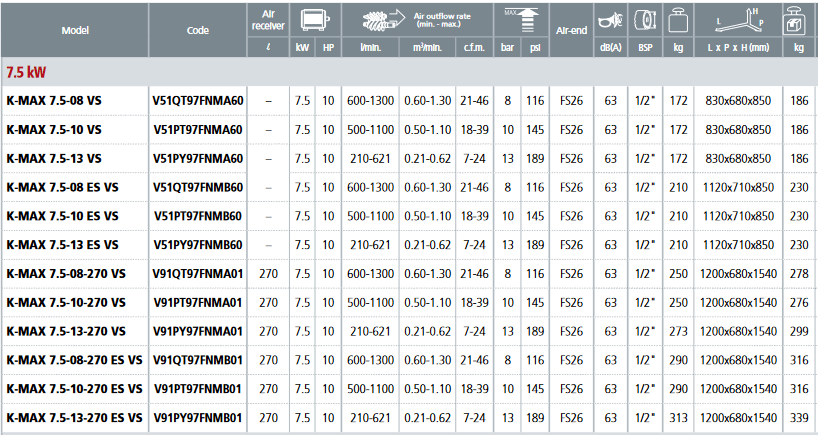Click code V51PY97FNMA60
Screen dimensions: 818x435
198,159
